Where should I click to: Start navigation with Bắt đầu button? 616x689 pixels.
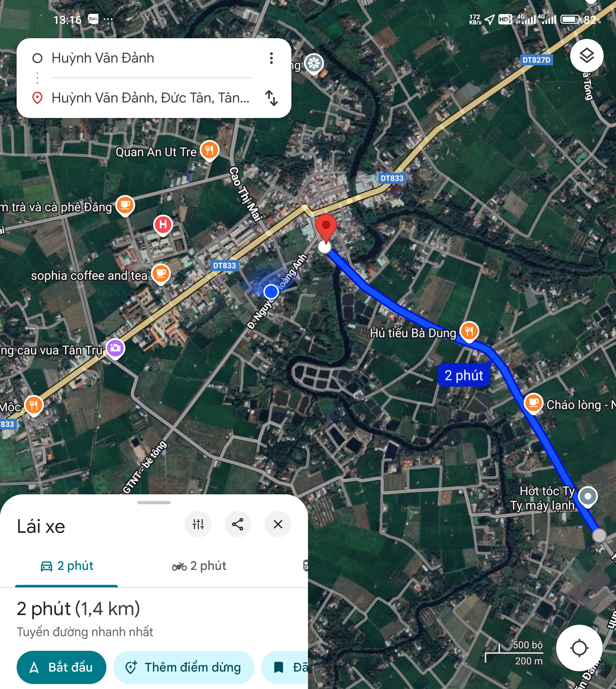(61, 667)
